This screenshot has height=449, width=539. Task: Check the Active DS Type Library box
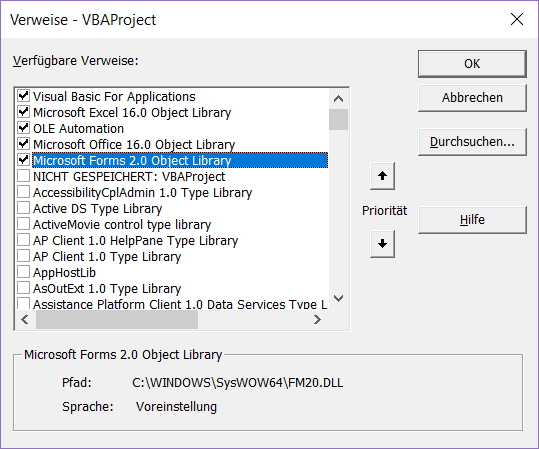(23, 208)
